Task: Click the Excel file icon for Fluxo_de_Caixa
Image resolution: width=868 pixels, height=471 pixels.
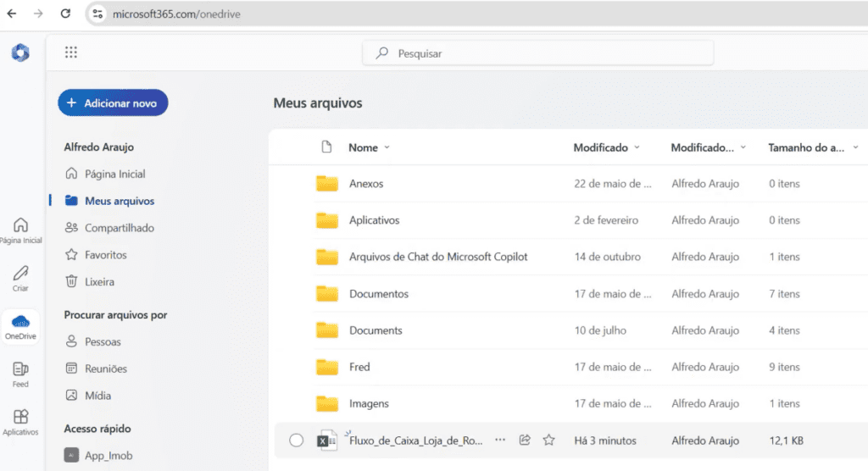Action: coord(326,441)
